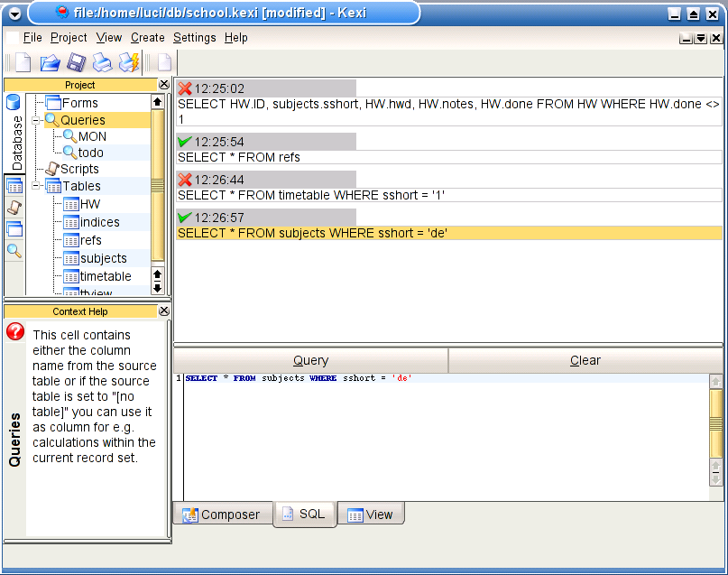The width and height of the screenshot is (728, 575).
Task: Open the window menu arrow in title bar
Action: (15, 13)
